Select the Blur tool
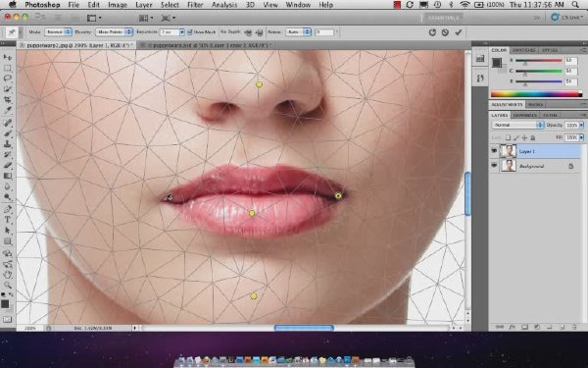Viewport: 588px width, 368px height. click(8, 186)
